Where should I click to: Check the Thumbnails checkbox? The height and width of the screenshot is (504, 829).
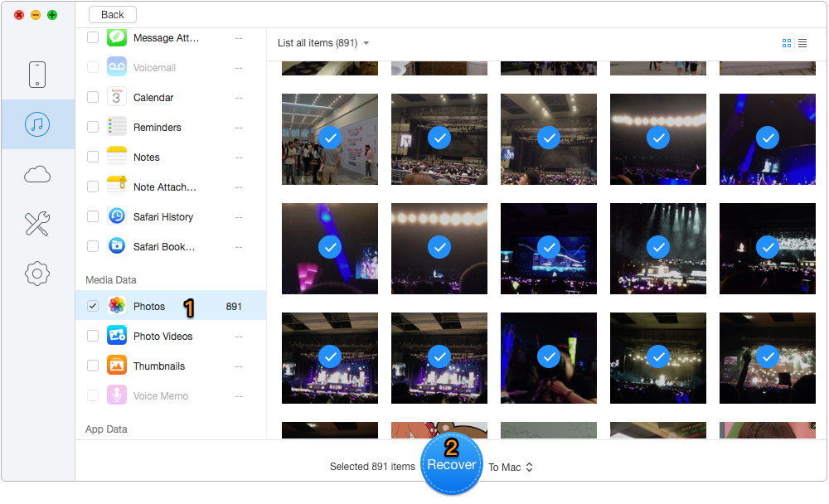click(x=93, y=366)
